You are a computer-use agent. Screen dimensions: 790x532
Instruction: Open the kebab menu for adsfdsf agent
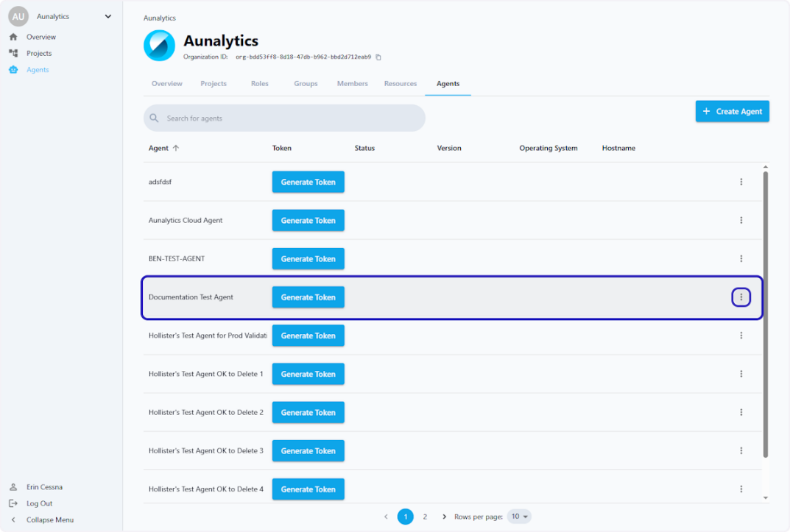741,182
